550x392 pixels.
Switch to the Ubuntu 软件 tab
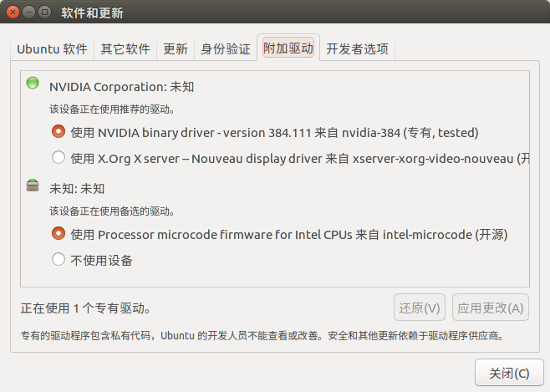(52, 48)
